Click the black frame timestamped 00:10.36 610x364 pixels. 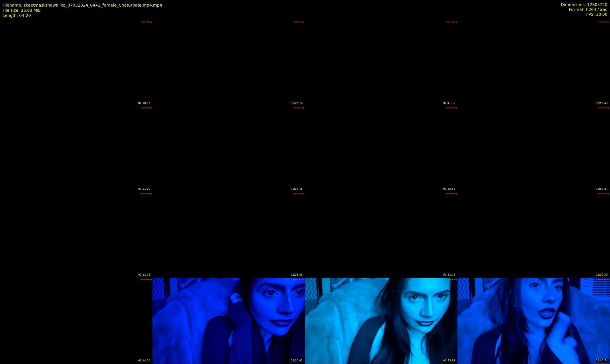[76, 63]
